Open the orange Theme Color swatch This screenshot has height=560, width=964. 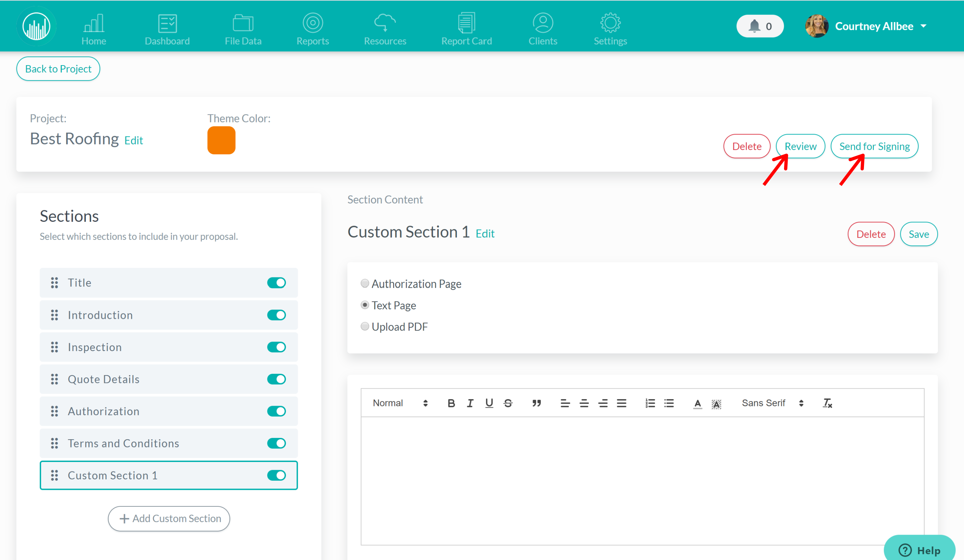pos(221,140)
